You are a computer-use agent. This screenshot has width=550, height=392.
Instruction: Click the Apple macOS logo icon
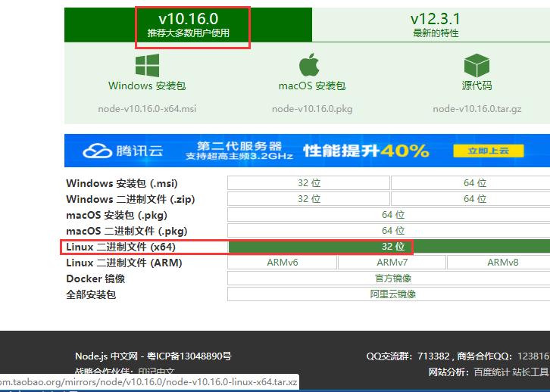pyautogui.click(x=309, y=65)
